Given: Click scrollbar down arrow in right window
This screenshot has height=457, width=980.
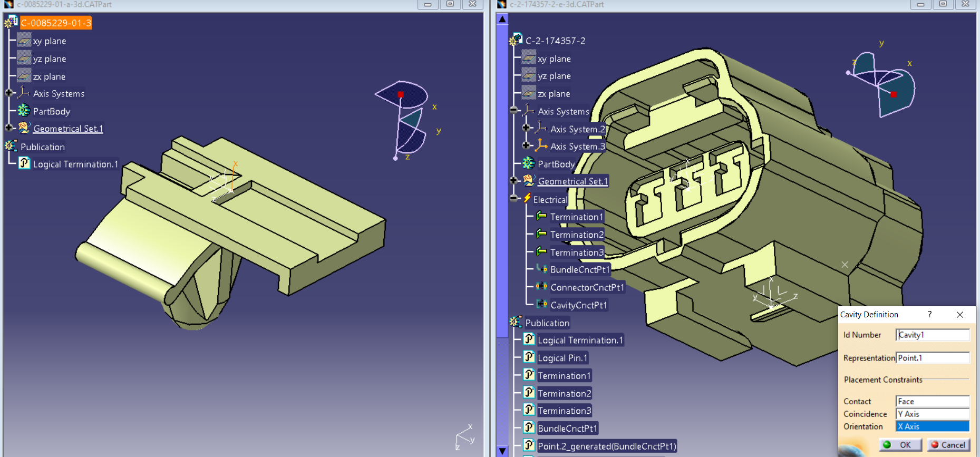Looking at the screenshot, I should point(502,451).
